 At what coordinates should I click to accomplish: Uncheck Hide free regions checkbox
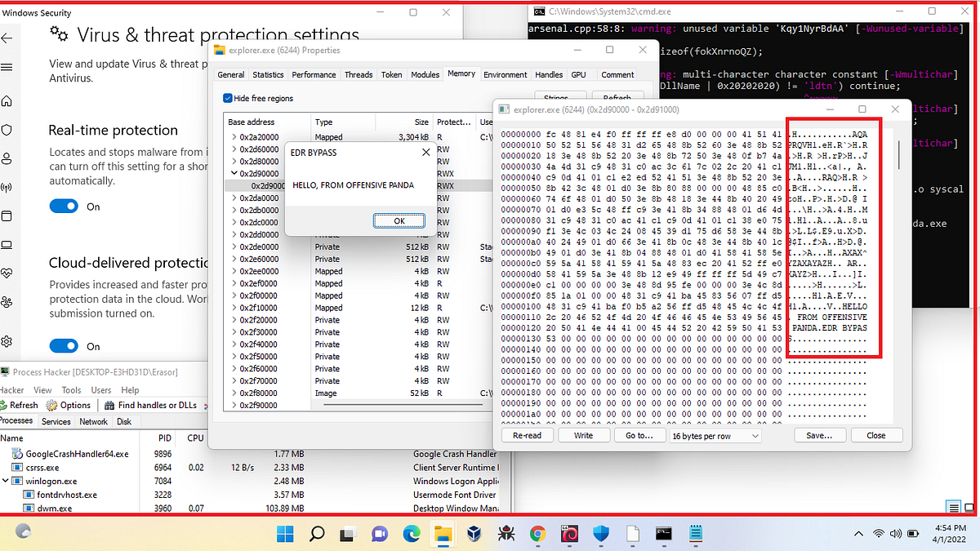[226, 99]
